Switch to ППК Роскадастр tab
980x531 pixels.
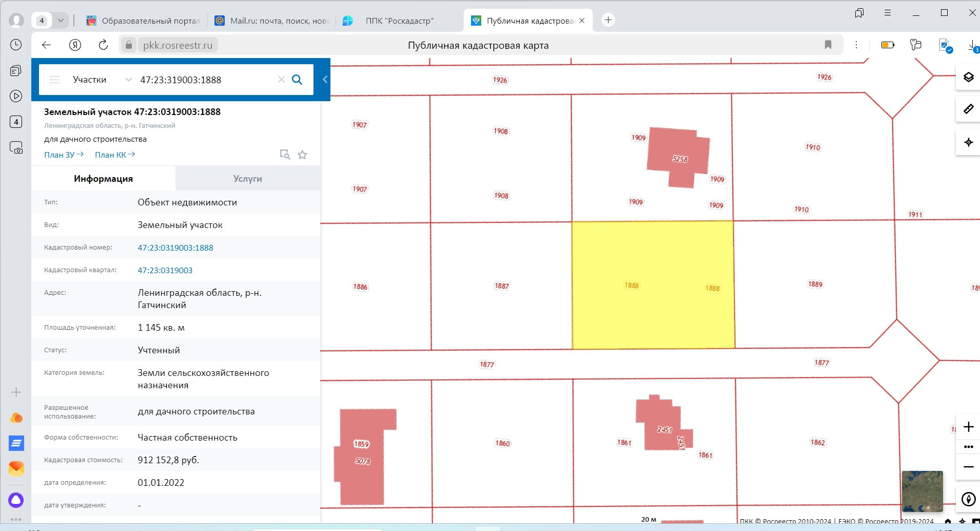[400, 21]
